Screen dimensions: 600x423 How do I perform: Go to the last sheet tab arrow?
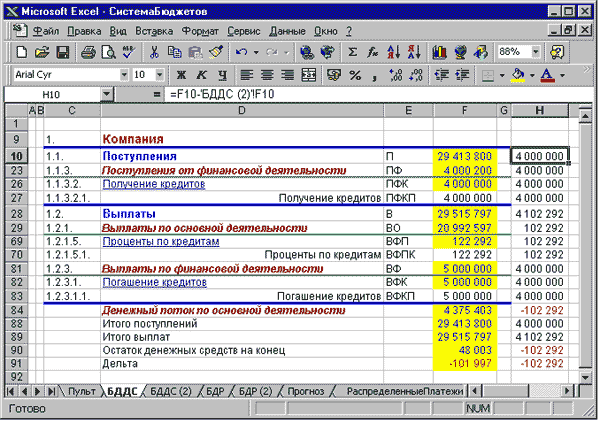point(51,391)
